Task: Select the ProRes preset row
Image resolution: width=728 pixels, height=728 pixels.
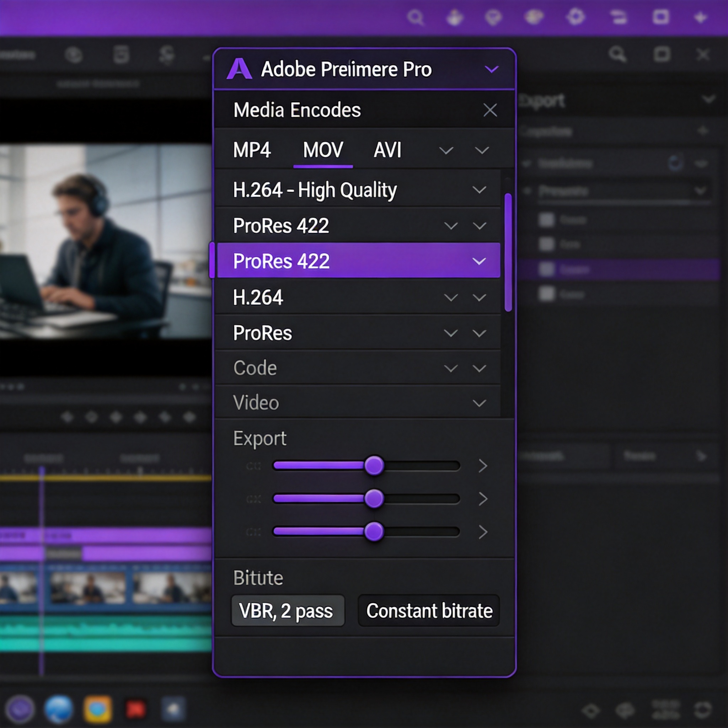Action: [x=358, y=333]
